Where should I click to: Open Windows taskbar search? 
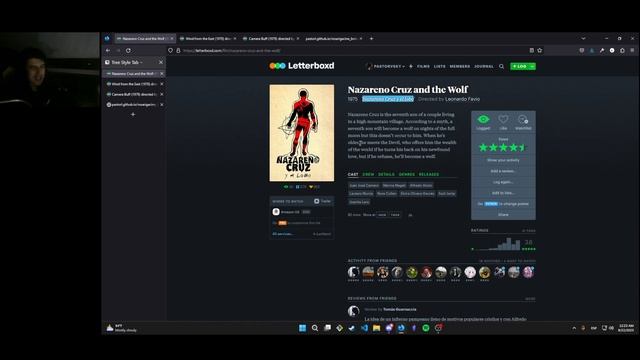tap(315, 328)
